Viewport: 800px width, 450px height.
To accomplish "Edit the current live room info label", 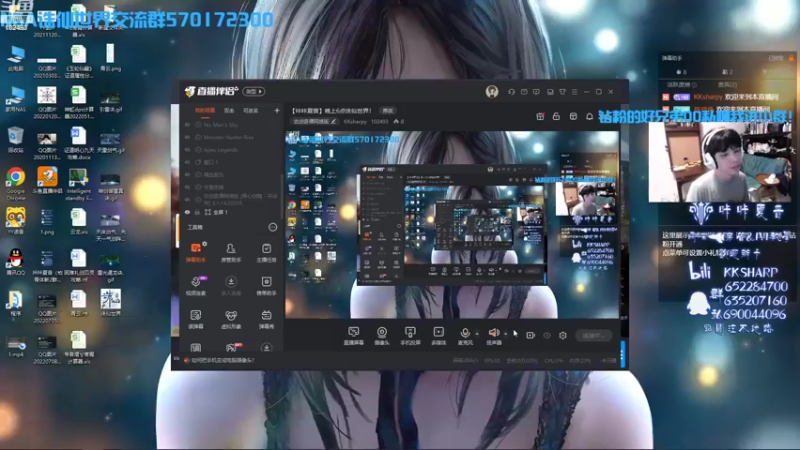I will coord(314,121).
